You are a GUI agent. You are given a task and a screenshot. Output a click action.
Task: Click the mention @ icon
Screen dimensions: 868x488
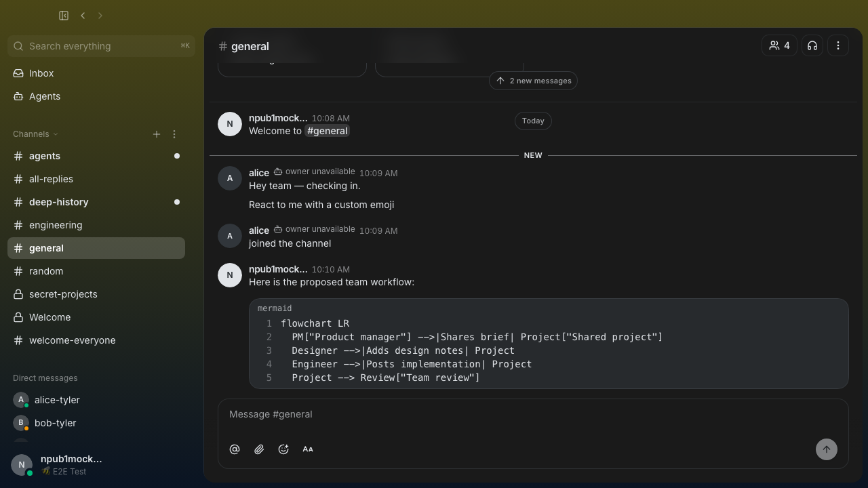[235, 449]
